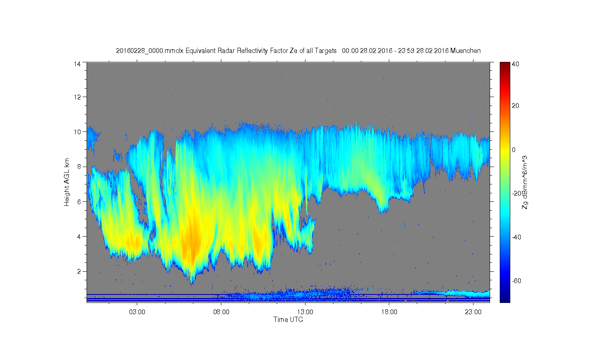The height and width of the screenshot is (364, 607).
Task: Click the 'Time UTC' x-axis label
Action: (x=288, y=320)
